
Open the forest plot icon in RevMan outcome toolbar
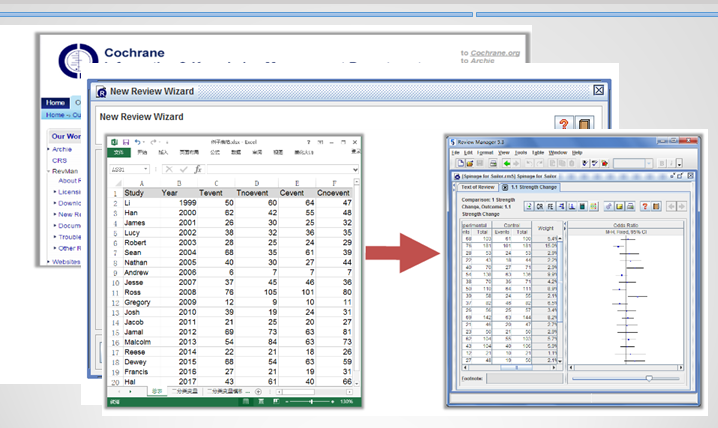pyautogui.click(x=561, y=206)
